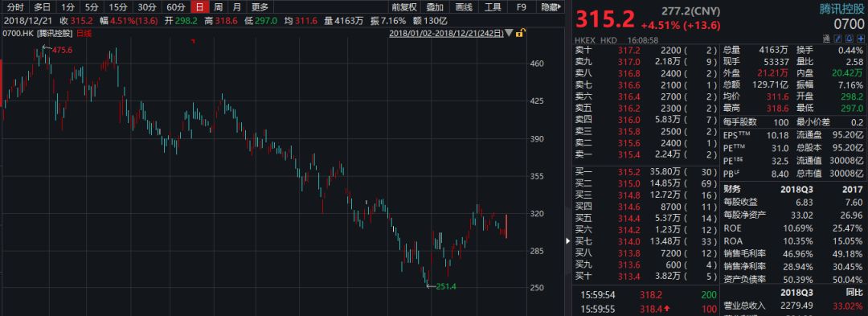Image resolution: width=868 pixels, height=316 pixels.
Task: Click the 总市值 30008亿 value
Action: click(846, 174)
